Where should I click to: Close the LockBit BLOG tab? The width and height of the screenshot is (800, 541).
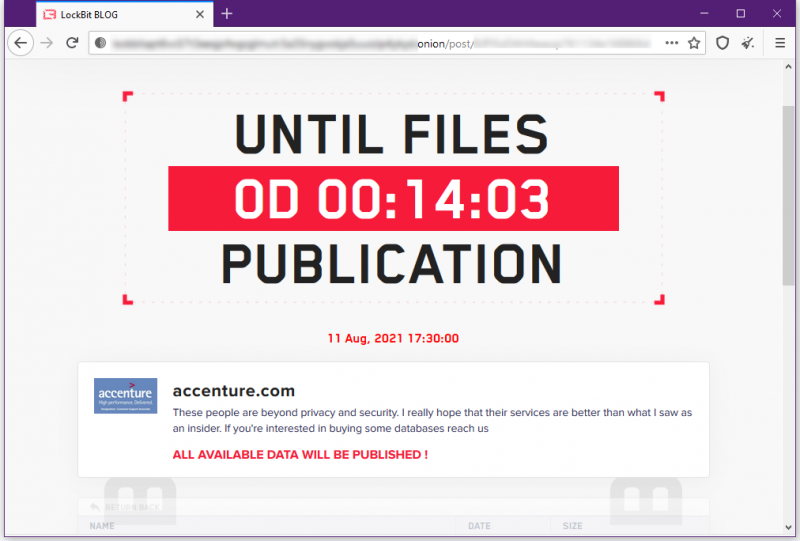200,14
